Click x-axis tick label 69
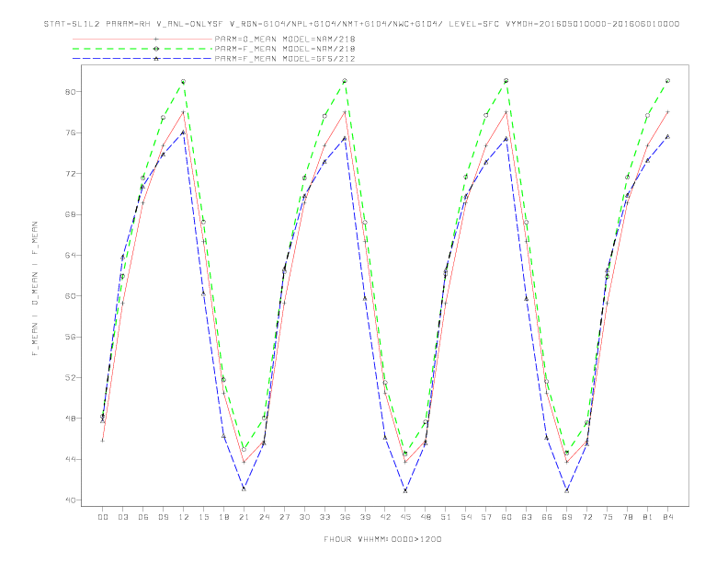The image size is (728, 563). click(567, 517)
